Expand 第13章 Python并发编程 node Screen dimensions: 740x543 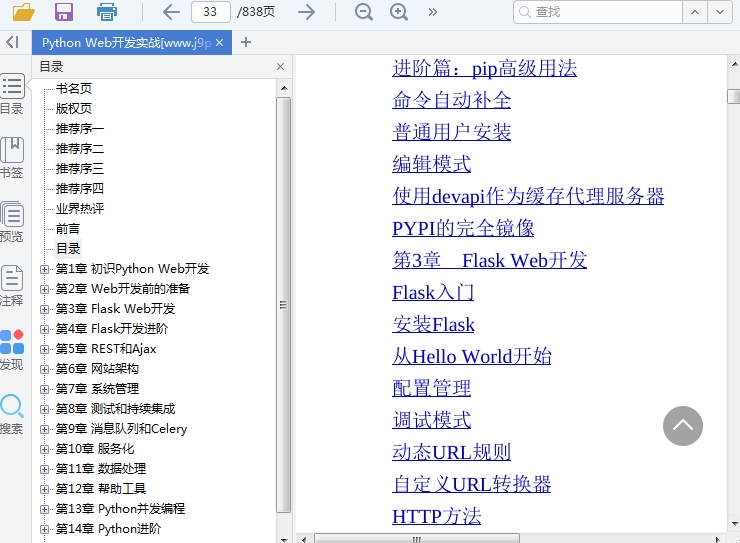44,510
